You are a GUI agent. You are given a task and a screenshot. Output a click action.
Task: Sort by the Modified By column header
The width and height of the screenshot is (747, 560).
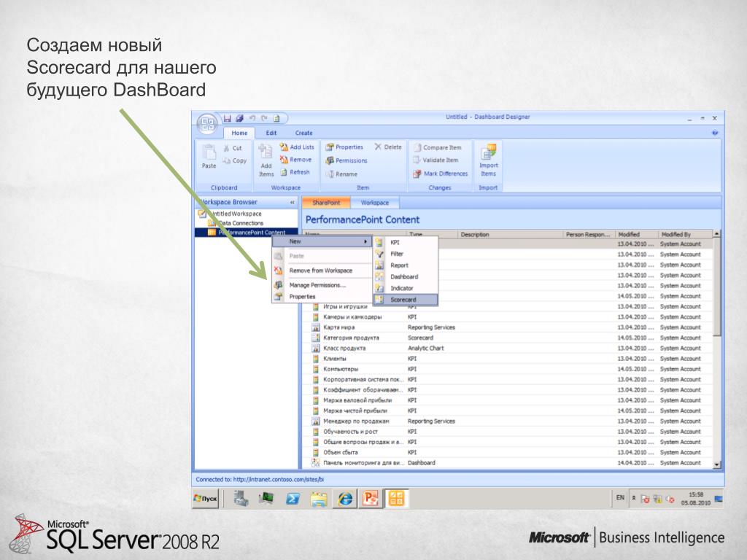685,234
